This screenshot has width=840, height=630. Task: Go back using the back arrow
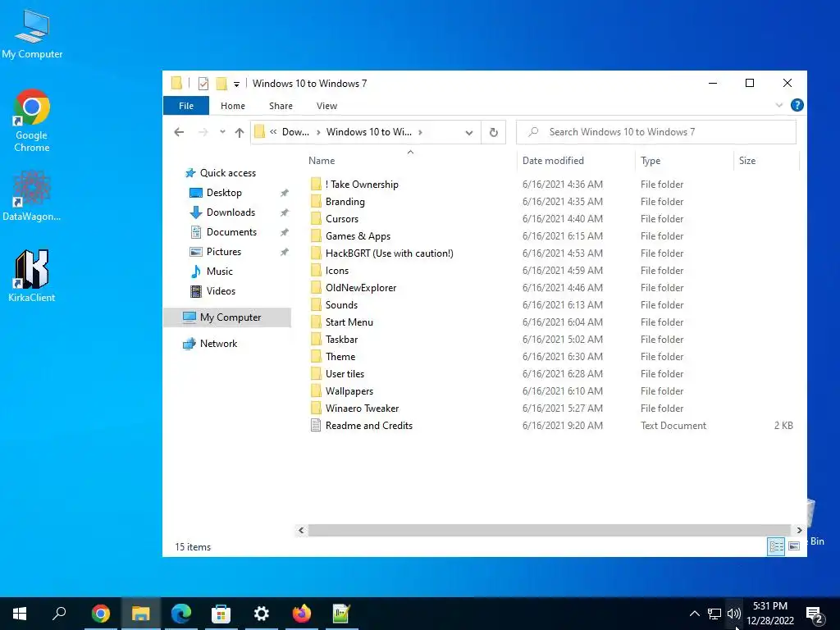[179, 132]
